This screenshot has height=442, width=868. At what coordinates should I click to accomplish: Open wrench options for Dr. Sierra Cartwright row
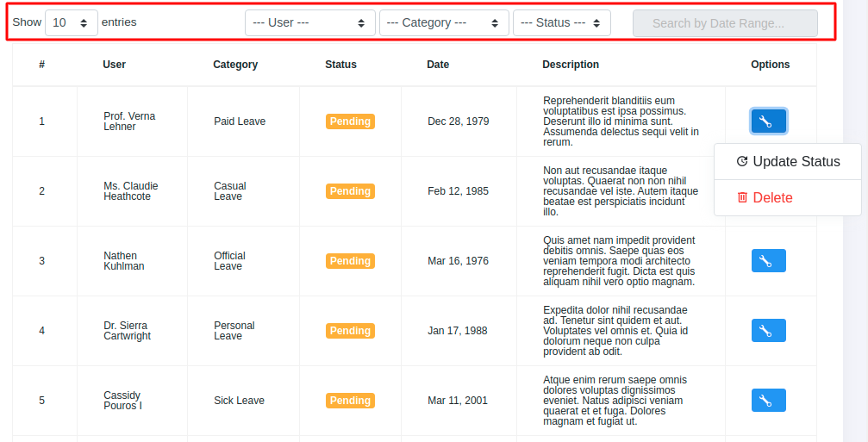point(768,330)
